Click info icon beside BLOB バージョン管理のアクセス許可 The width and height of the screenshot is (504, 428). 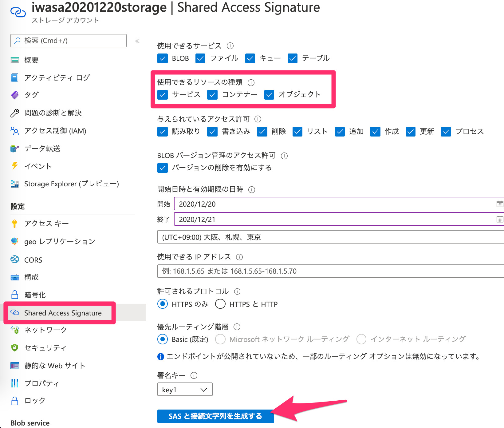tap(284, 156)
